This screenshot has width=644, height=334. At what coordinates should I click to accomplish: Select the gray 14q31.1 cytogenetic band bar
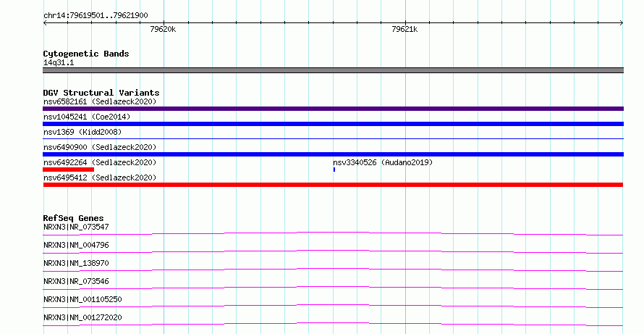[x=333, y=70]
